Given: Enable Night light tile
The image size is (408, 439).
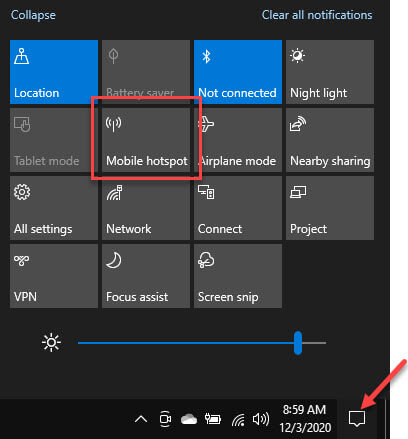Looking at the screenshot, I should [330, 72].
